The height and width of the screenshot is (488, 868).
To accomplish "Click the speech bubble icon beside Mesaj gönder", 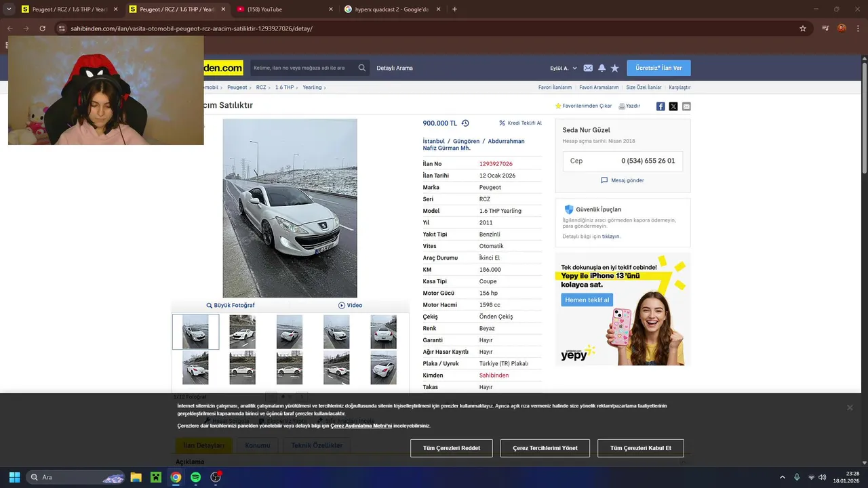I will point(604,180).
